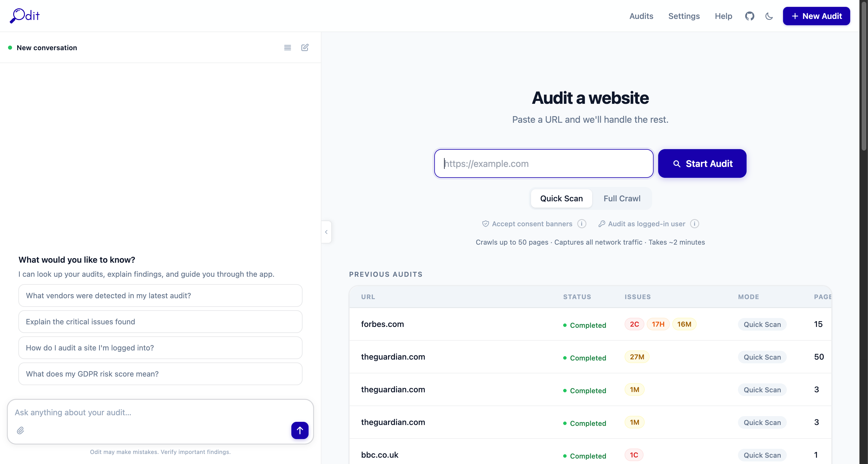Select Quick Scan mode
868x464 pixels.
click(561, 198)
